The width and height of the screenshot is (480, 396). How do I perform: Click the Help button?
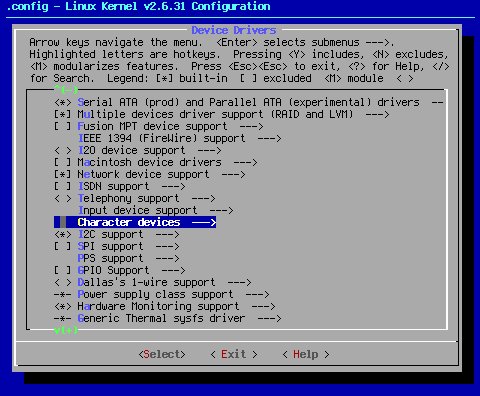[x=306, y=354]
